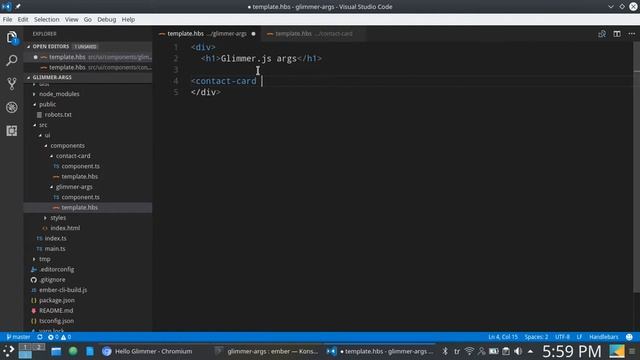Image resolution: width=640 pixels, height=360 pixels.
Task: Open the Extensions view in activity bar
Action: click(12, 131)
